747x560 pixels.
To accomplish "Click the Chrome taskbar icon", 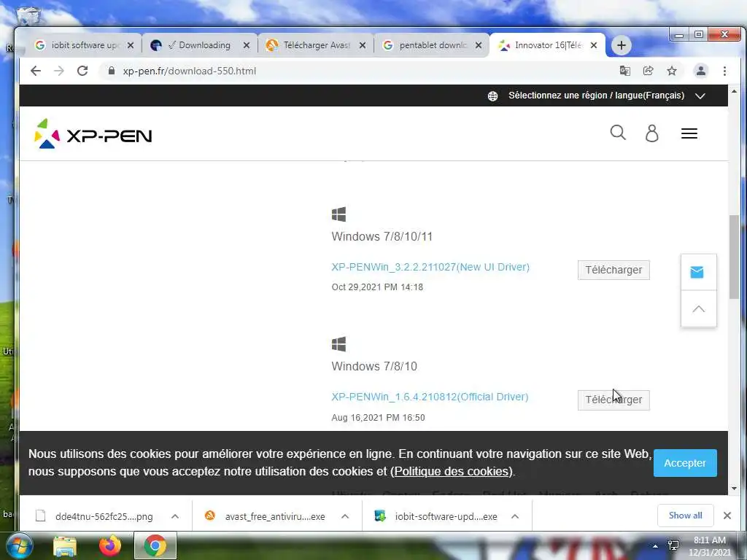I will pos(155,545).
